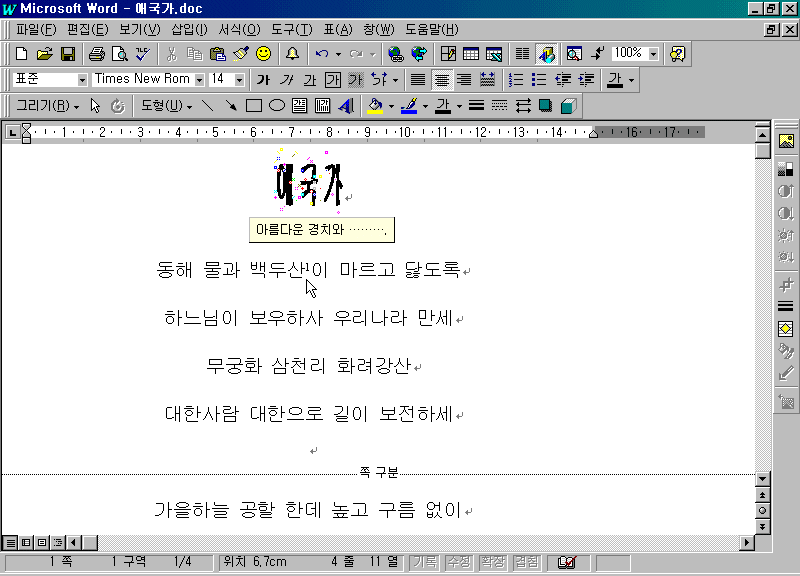Viewport: 800px width, 576px height.
Task: Toggle Show/Hide paragraph marks
Action: 597,54
